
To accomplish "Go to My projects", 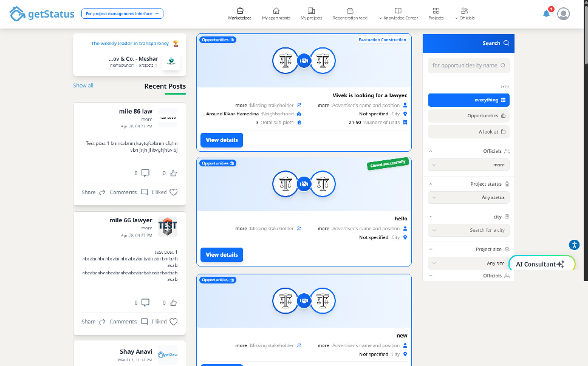I will [x=311, y=14].
